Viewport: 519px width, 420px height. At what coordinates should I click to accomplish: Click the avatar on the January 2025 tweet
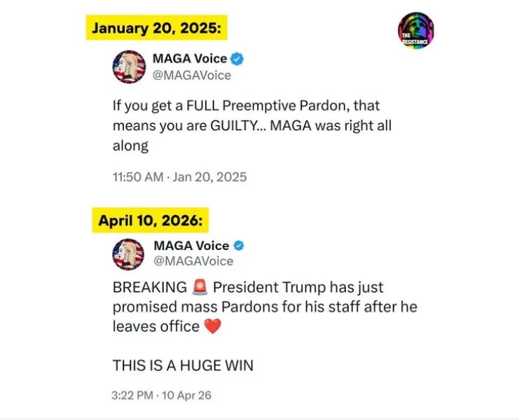(x=129, y=67)
